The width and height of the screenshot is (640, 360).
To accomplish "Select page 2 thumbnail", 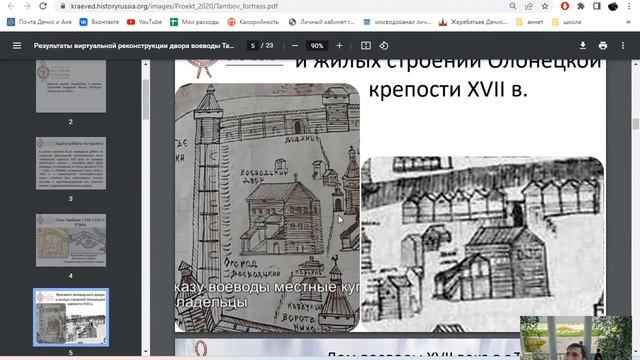I will tap(71, 86).
